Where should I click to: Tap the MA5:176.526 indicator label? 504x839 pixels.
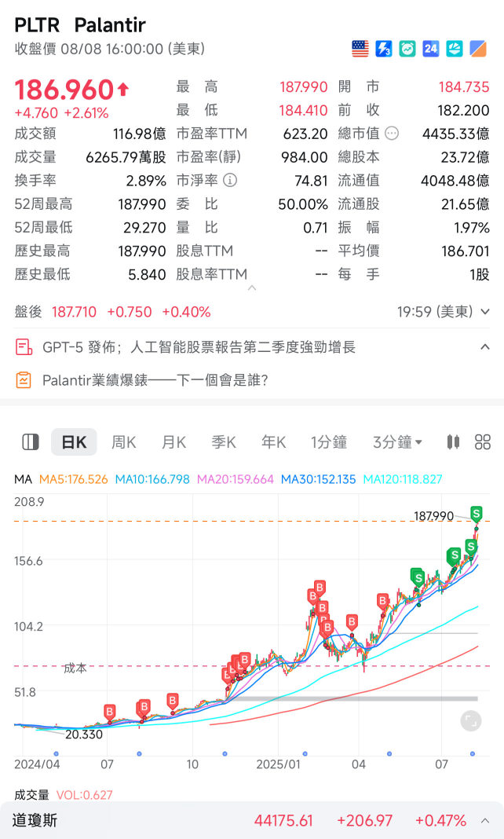74,479
